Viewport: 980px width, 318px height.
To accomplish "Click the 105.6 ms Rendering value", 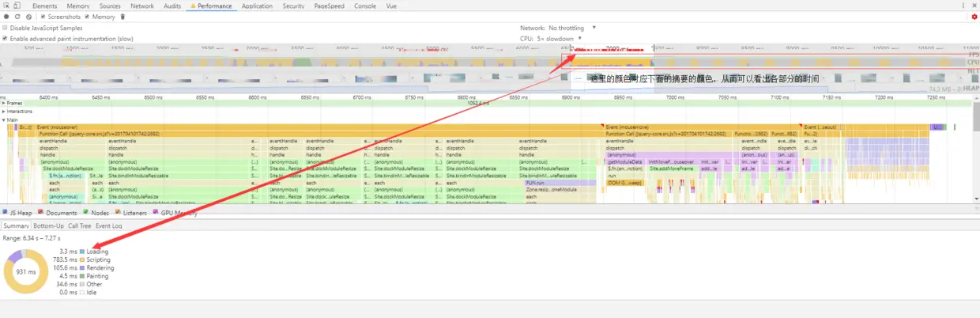I will [66, 267].
